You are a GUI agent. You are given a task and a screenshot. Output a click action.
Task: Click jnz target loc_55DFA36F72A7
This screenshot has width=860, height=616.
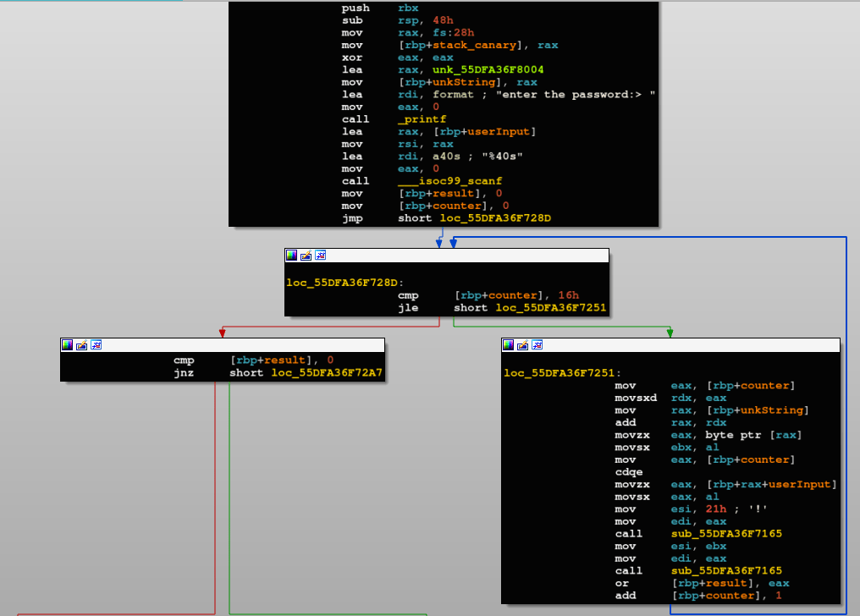point(327,373)
